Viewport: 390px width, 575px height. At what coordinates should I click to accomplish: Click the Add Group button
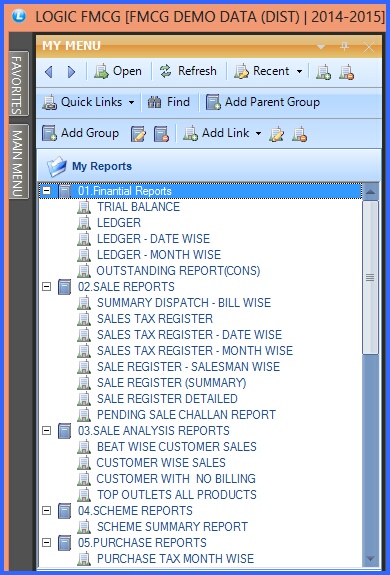(x=80, y=133)
